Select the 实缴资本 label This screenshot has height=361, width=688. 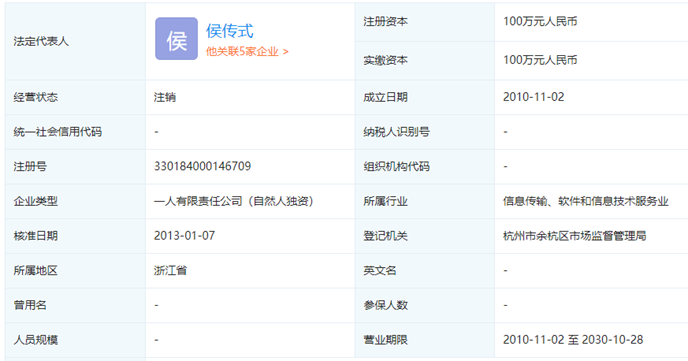pos(385,60)
